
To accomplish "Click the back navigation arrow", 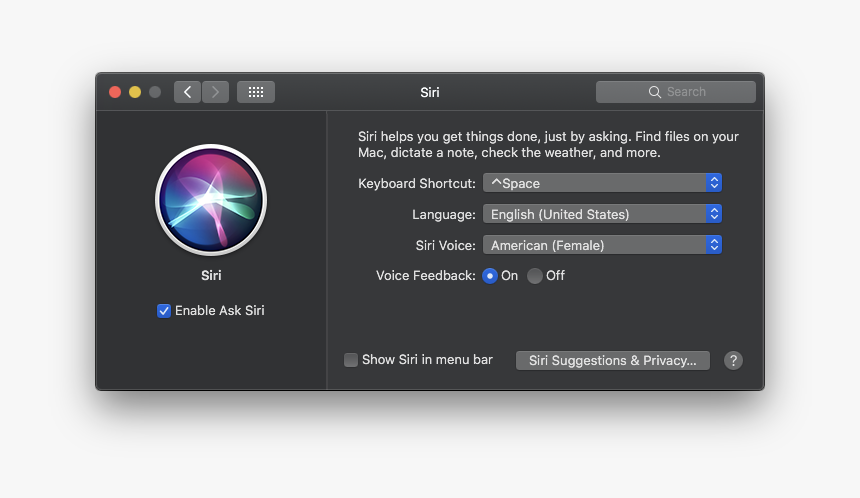I will tap(188, 92).
